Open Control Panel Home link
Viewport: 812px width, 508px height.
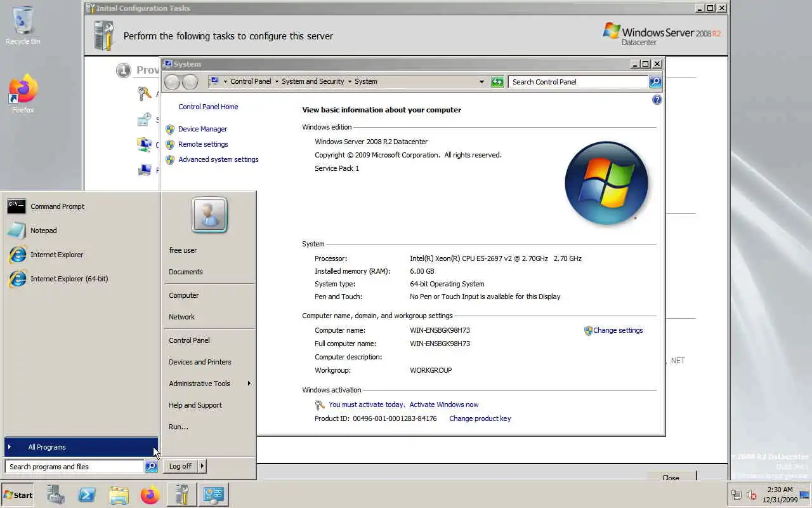click(208, 107)
